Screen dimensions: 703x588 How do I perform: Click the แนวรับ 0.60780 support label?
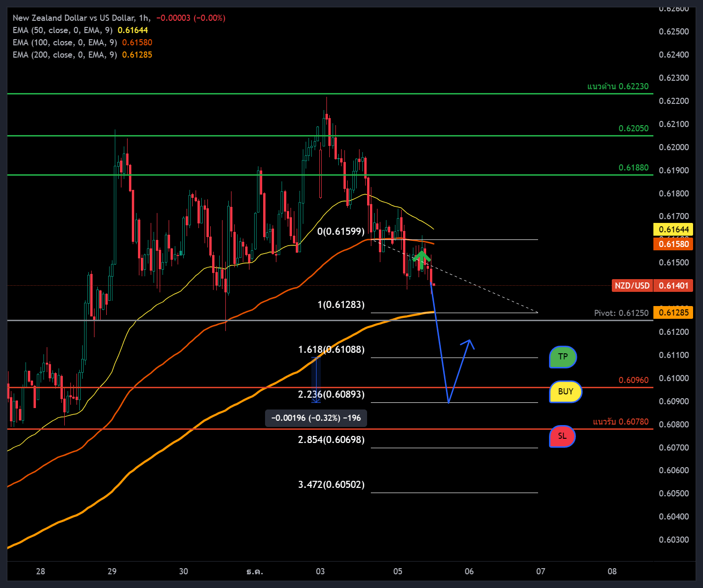click(x=620, y=422)
